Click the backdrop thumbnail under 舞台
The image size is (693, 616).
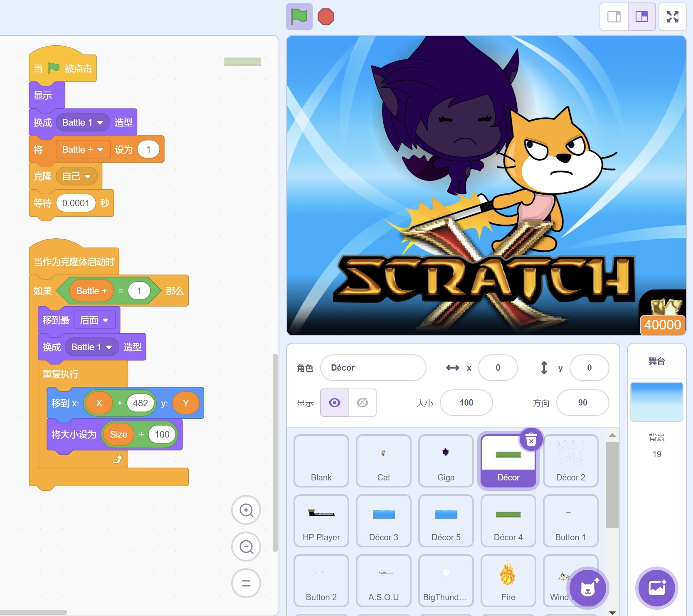(x=657, y=401)
